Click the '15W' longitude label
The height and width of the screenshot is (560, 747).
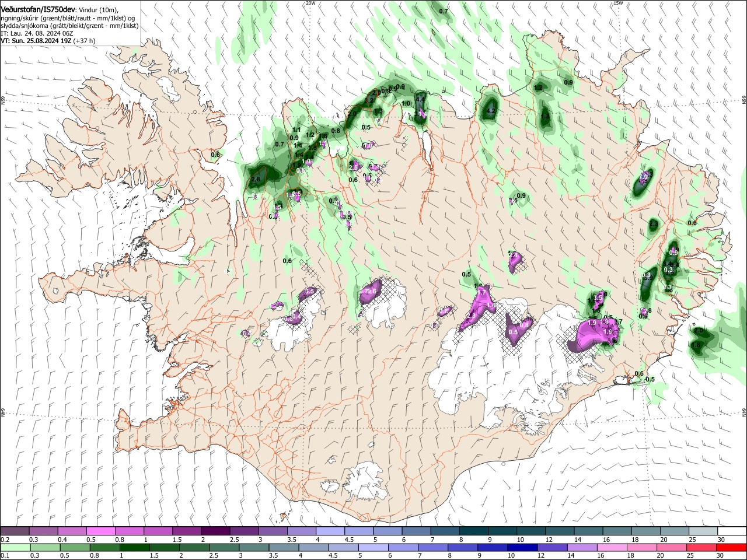tap(618, 3)
